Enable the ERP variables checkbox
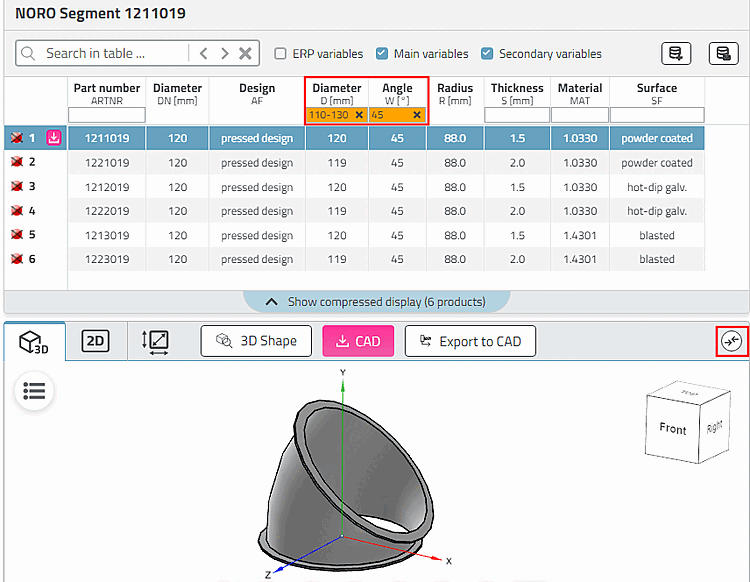Image resolution: width=750 pixels, height=582 pixels. pyautogui.click(x=280, y=54)
